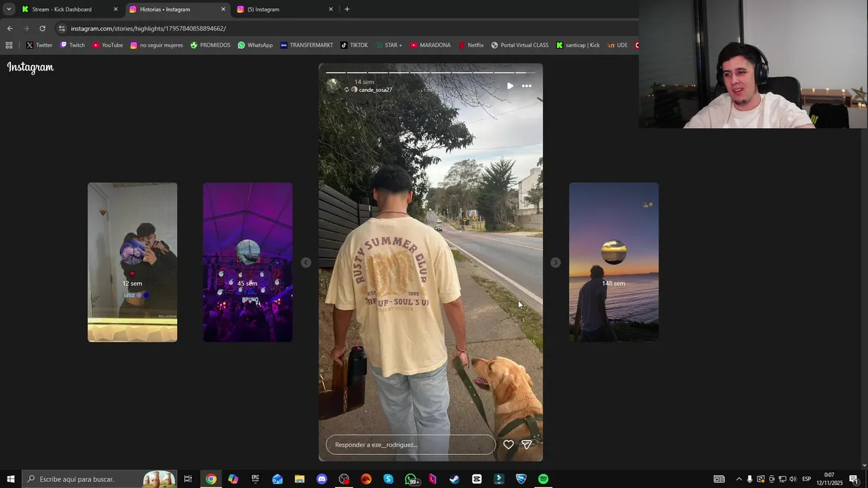Viewport: 868px width, 488px height.
Task: Open the Twitter bookmark
Action: (39, 45)
